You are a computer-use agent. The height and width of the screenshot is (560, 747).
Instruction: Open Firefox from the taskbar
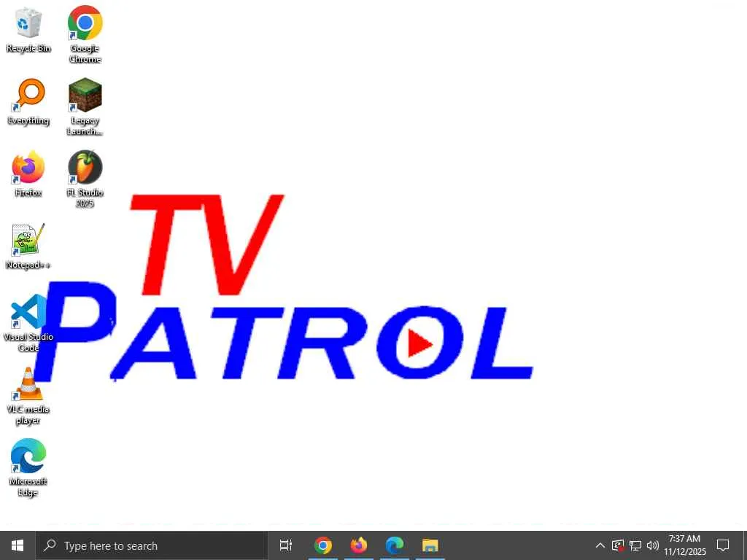(359, 545)
